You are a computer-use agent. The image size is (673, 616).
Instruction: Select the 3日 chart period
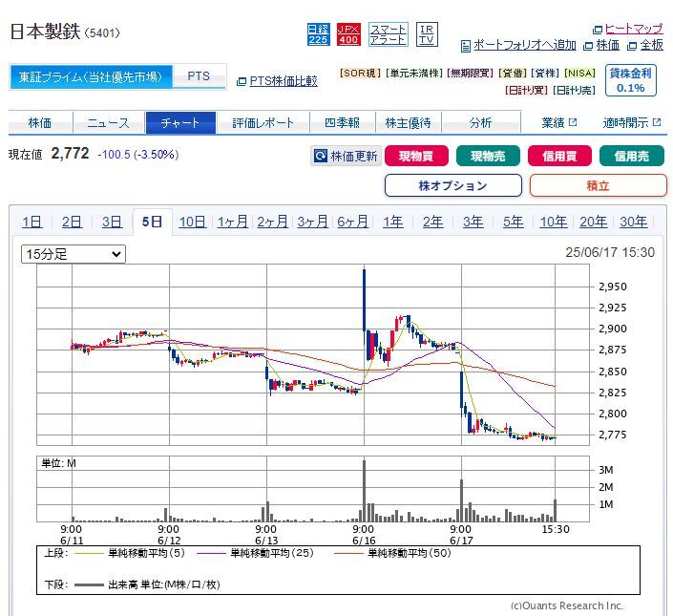point(113,222)
